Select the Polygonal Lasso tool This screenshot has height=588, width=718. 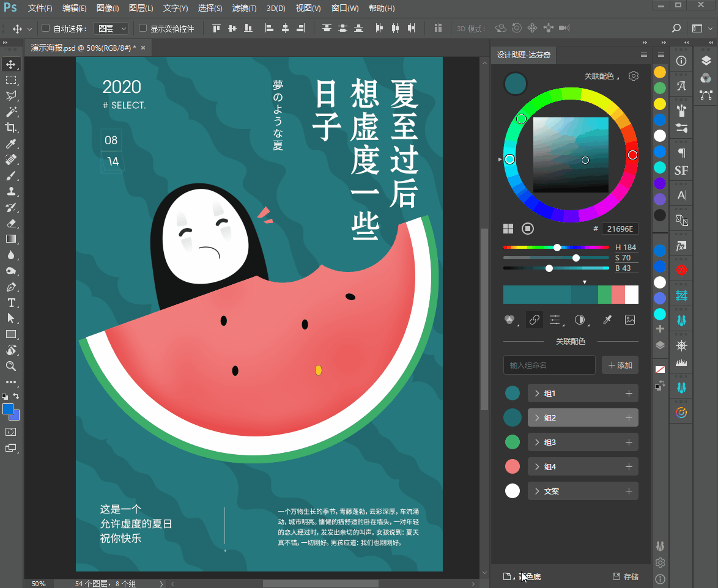click(11, 95)
